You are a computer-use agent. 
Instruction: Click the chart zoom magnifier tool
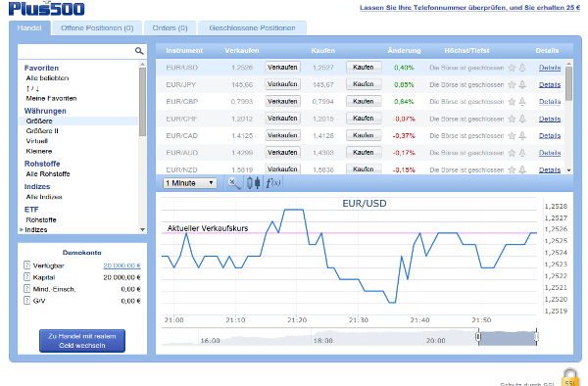click(x=235, y=183)
